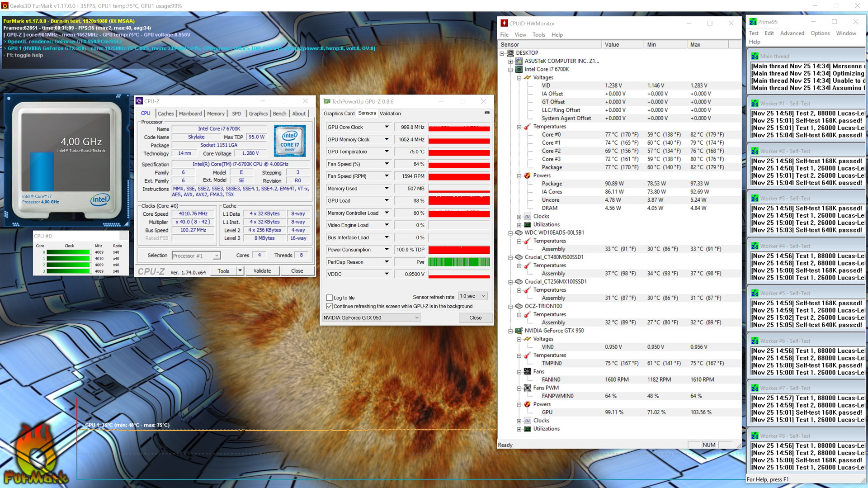Collapse the Intel Core i7 6700K tree node
This screenshot has width=868, height=488.
pyautogui.click(x=510, y=70)
